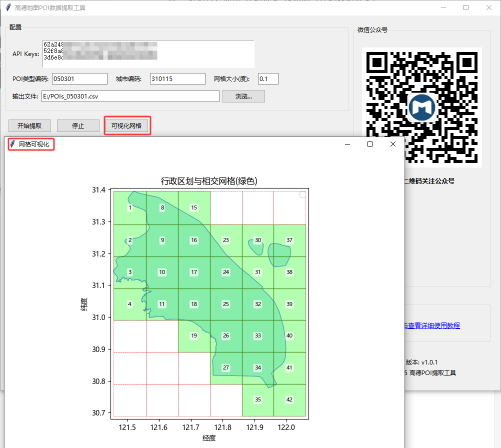Screen dimensions: 501x448
Task: Open file browser with 浏览... button
Action: (243, 96)
